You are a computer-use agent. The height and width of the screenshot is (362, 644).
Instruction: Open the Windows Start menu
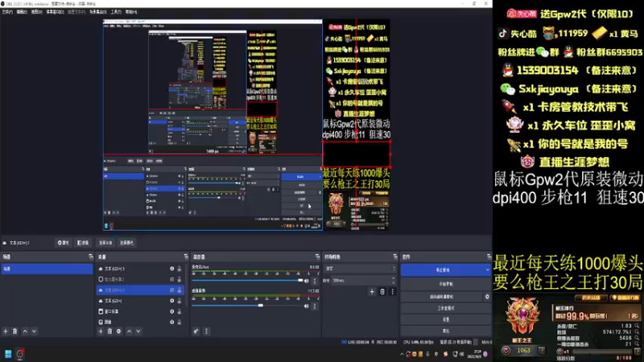(8, 354)
